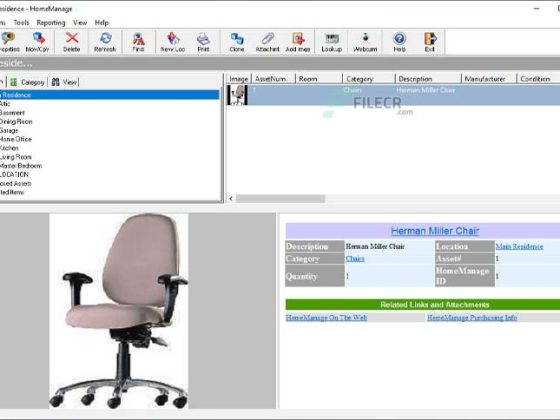Sort by the Condition column header
Screen dimensions: 560x420
(x=539, y=79)
